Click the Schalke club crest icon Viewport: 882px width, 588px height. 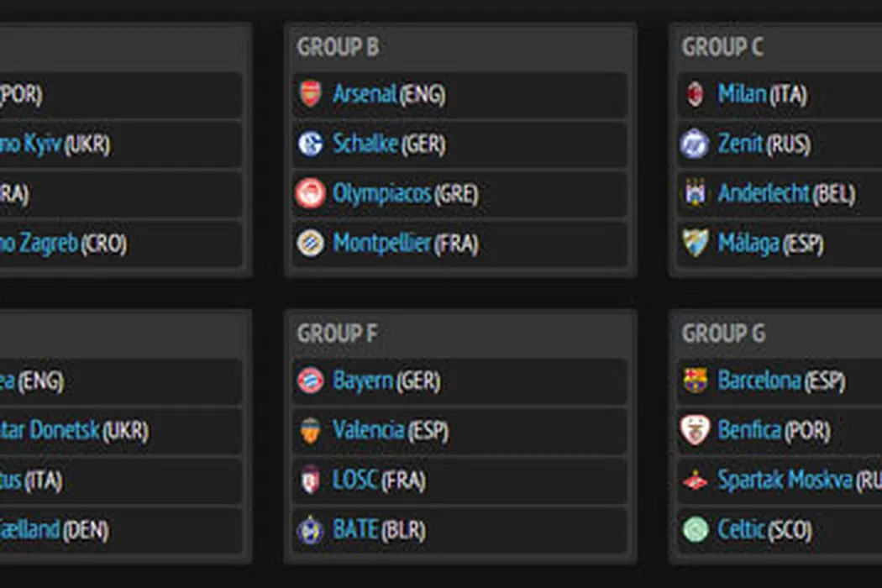(310, 144)
